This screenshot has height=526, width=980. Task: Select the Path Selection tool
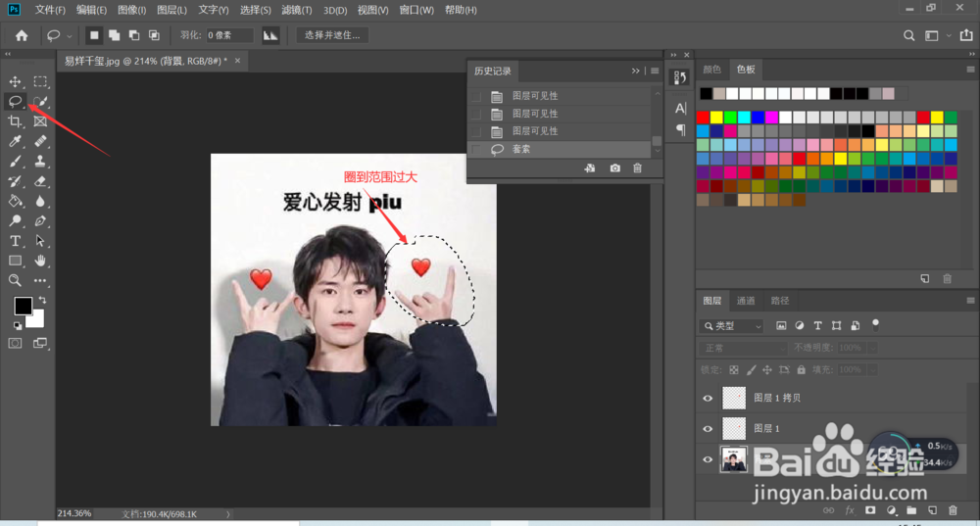[40, 241]
